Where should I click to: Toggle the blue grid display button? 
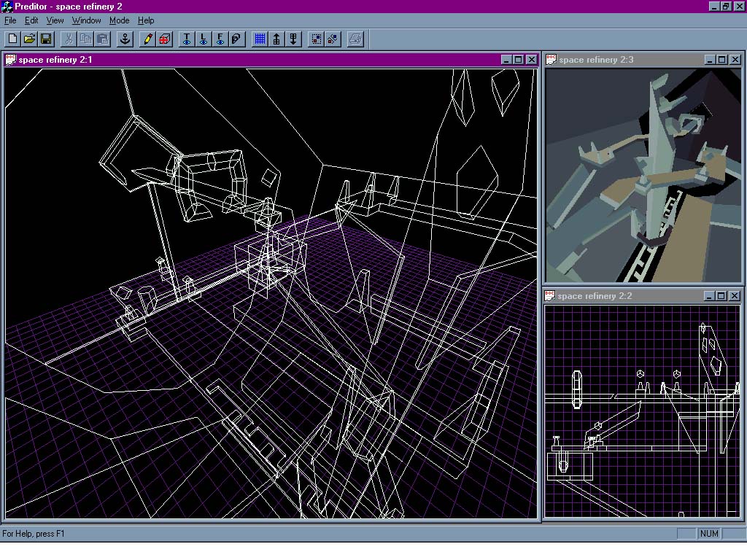click(x=259, y=39)
